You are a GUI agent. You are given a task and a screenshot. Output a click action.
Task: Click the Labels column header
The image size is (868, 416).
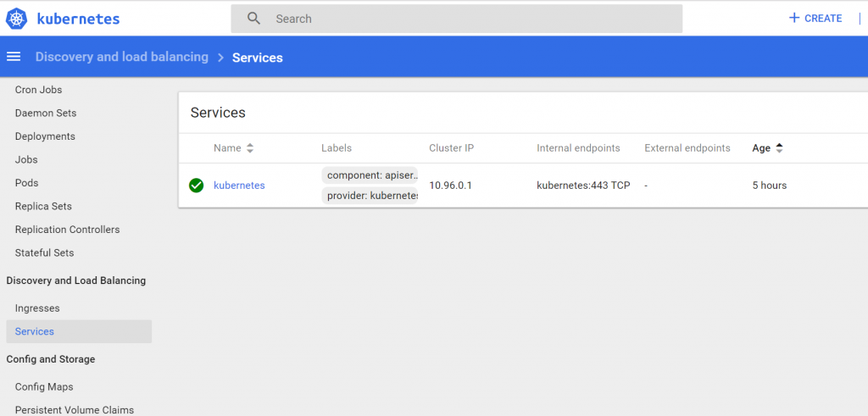pos(336,148)
